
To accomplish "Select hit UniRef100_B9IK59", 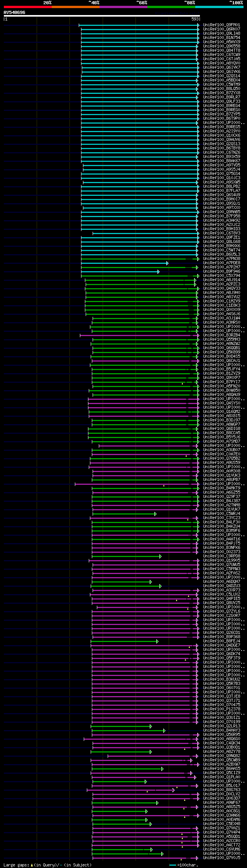I will tap(222, 157).
